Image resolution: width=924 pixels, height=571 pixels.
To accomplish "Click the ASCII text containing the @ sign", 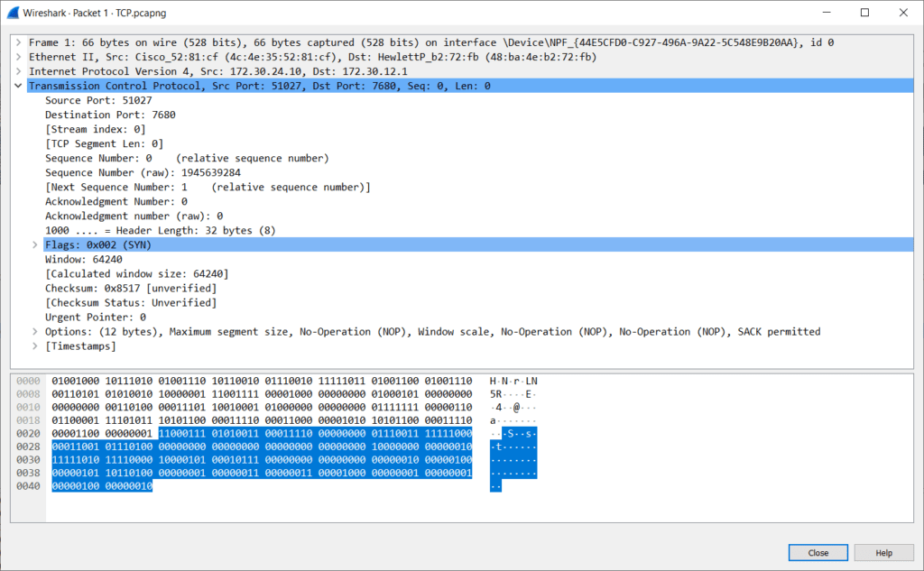I will pyautogui.click(x=513, y=407).
